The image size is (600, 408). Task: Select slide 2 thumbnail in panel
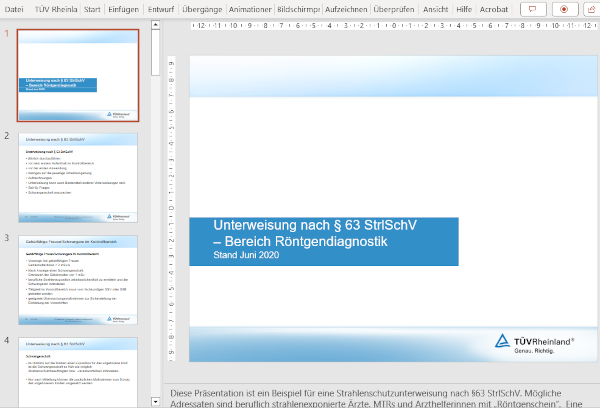pyautogui.click(x=78, y=176)
